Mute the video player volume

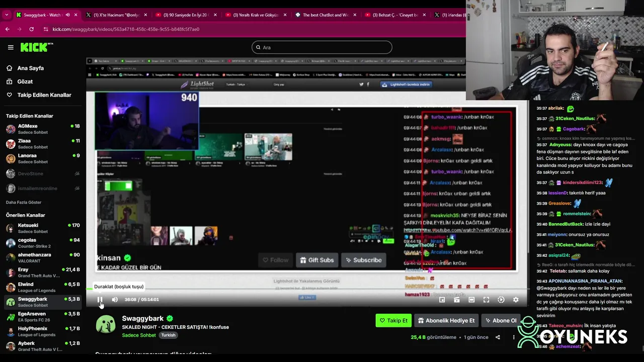[115, 300]
